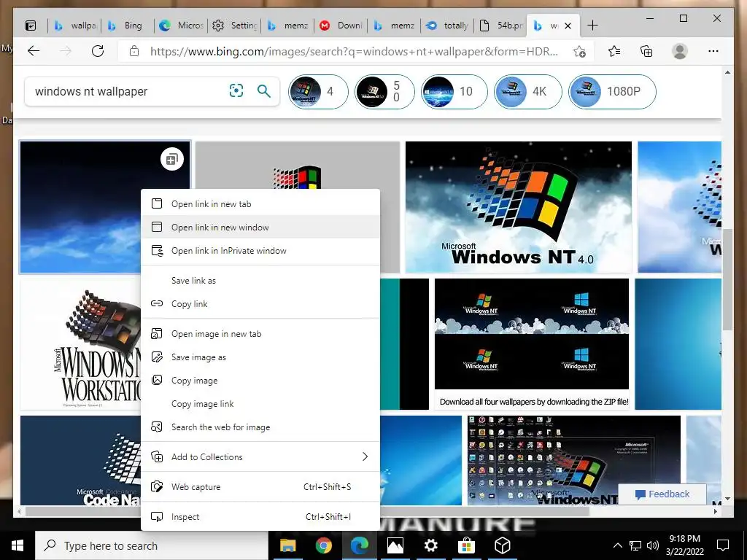Open the Windows NT 4.0 clouds thumbnail
The image size is (747, 560).
[x=519, y=206]
